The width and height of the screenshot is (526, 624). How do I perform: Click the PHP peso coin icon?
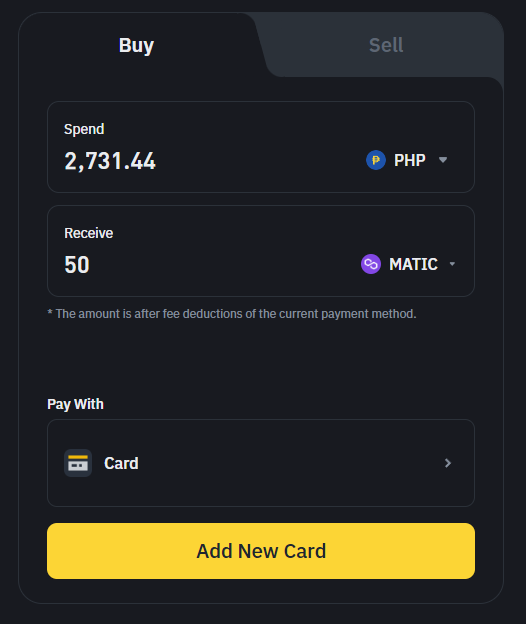[376, 160]
